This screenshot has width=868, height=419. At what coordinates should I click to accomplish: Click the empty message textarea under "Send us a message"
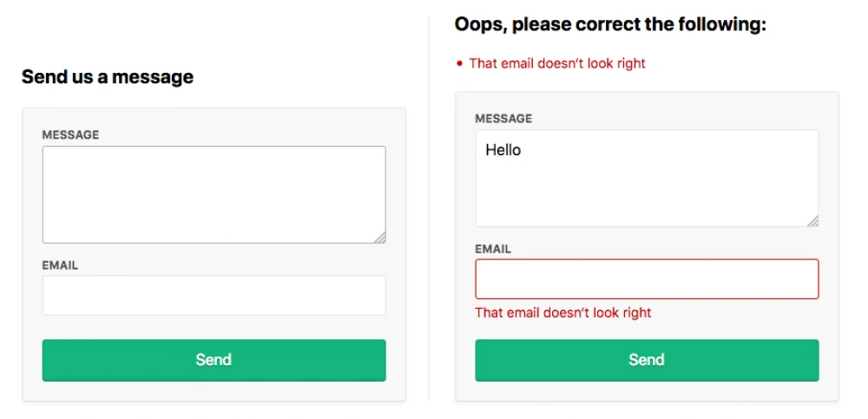coord(214,194)
